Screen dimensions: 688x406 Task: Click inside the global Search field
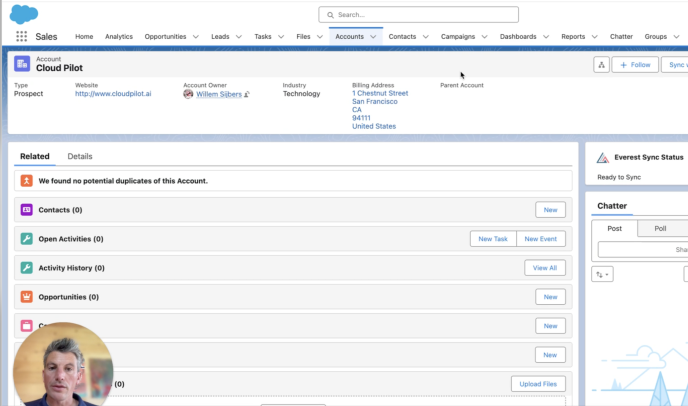pyautogui.click(x=419, y=15)
